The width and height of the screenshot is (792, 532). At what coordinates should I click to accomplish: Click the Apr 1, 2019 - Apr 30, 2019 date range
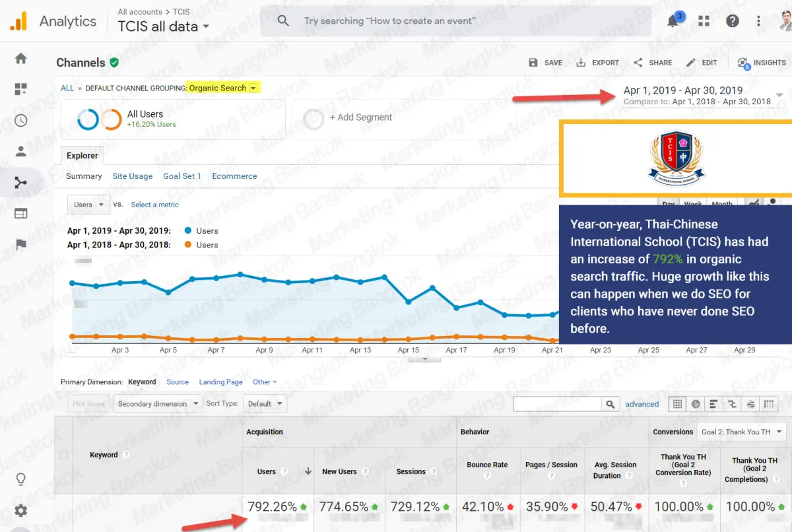[x=683, y=90]
